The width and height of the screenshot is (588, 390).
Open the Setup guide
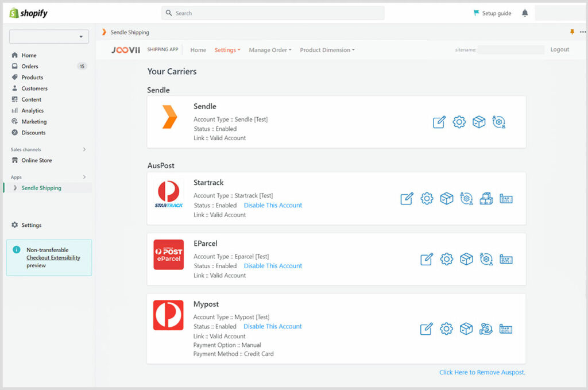tap(492, 13)
